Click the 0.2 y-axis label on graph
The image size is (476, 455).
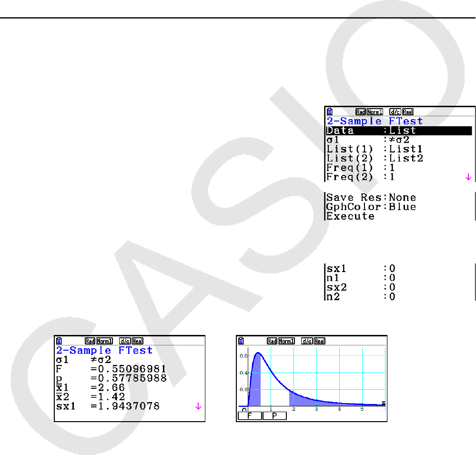click(x=243, y=389)
